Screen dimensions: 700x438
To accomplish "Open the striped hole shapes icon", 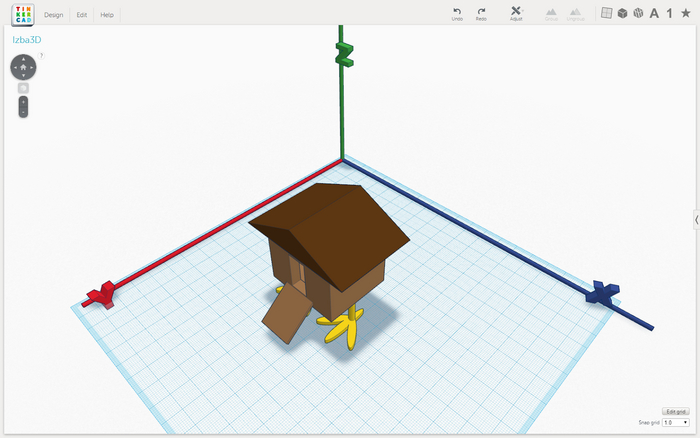I will tap(637, 13).
